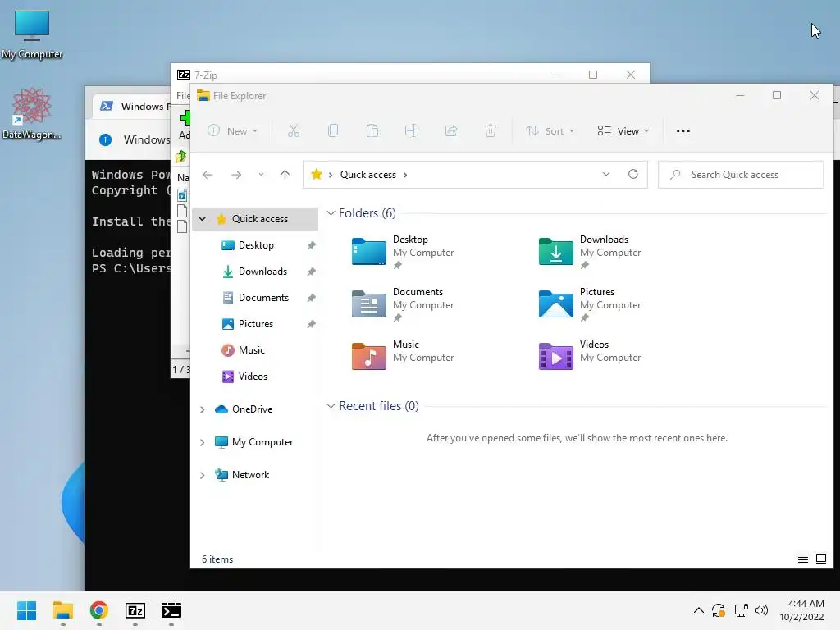The height and width of the screenshot is (630, 840).
Task: Switch to terminal from the taskbar
Action: [171, 610]
